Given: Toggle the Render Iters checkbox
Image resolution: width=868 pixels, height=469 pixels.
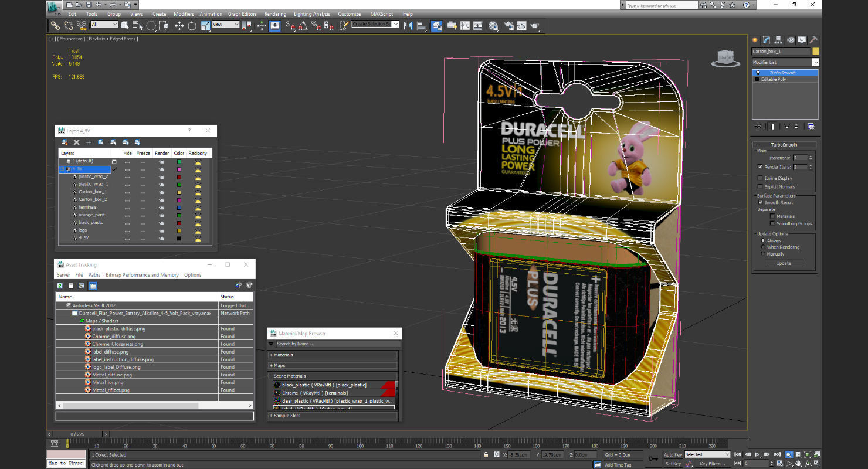Looking at the screenshot, I should 760,167.
